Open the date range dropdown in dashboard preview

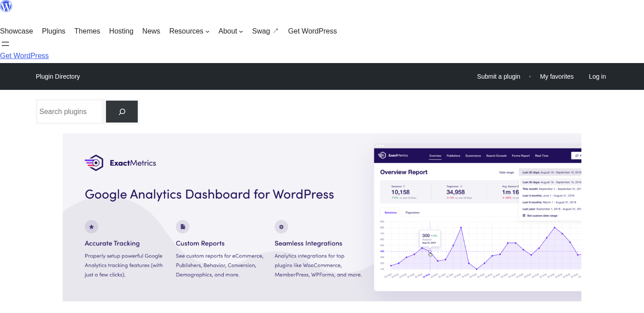click(x=550, y=172)
